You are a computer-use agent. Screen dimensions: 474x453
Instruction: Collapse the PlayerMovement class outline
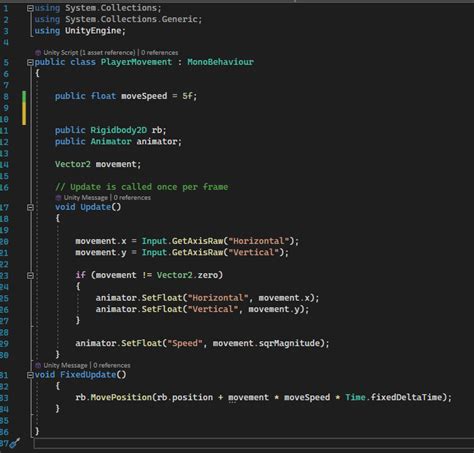coord(30,62)
